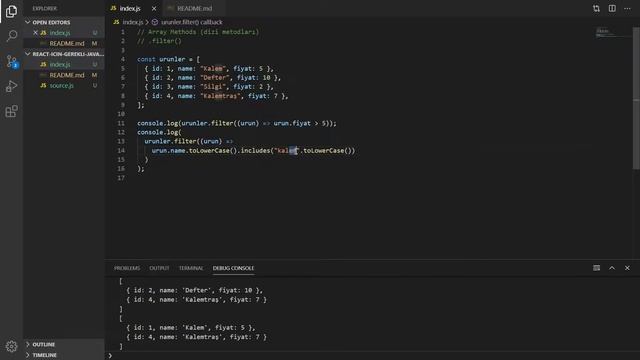Screen dimensions: 640x360
Task: Open Manage settings gear icon
Action: point(11,346)
